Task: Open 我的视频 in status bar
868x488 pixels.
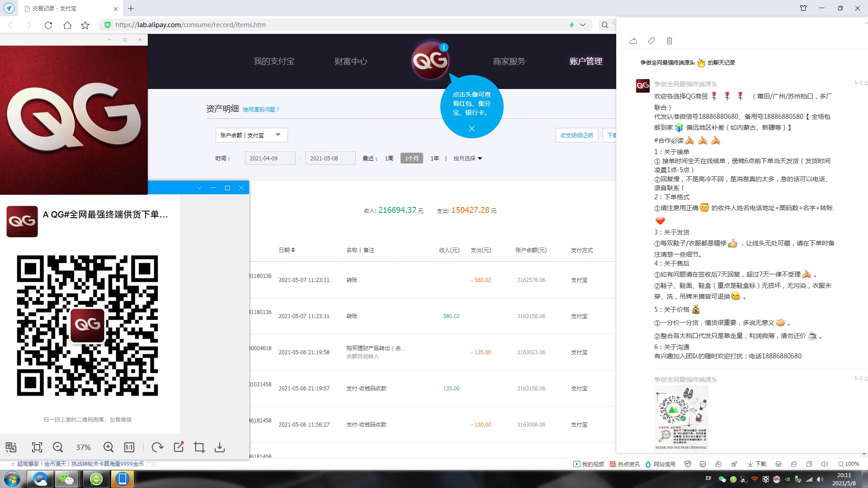Action: pos(589,464)
